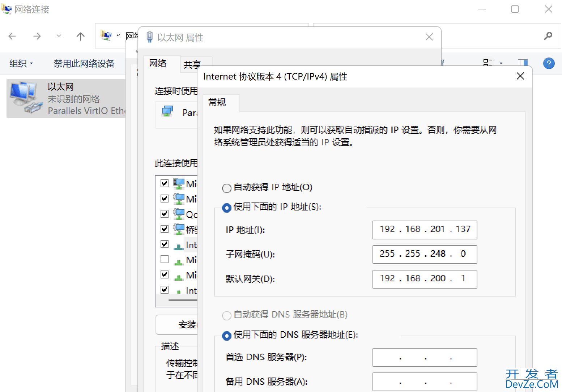Click the Parallels VirtIO Eth adapter text
562x392 pixels.
tap(86, 111)
